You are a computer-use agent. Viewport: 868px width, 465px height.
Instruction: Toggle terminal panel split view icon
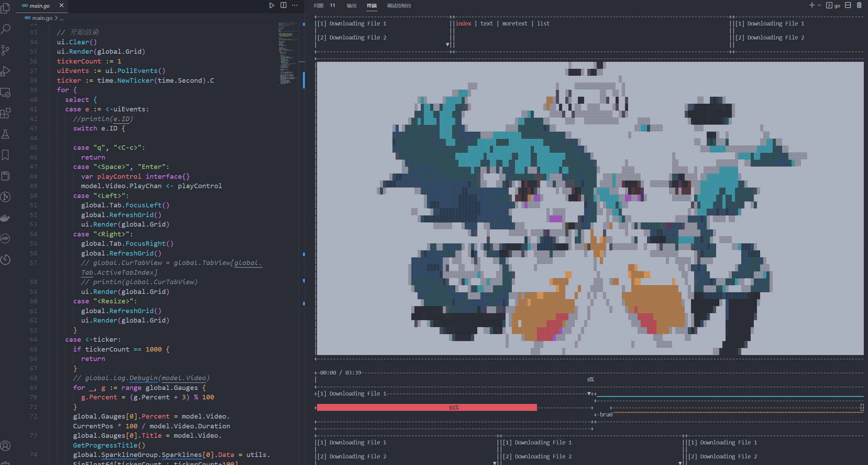[848, 5]
